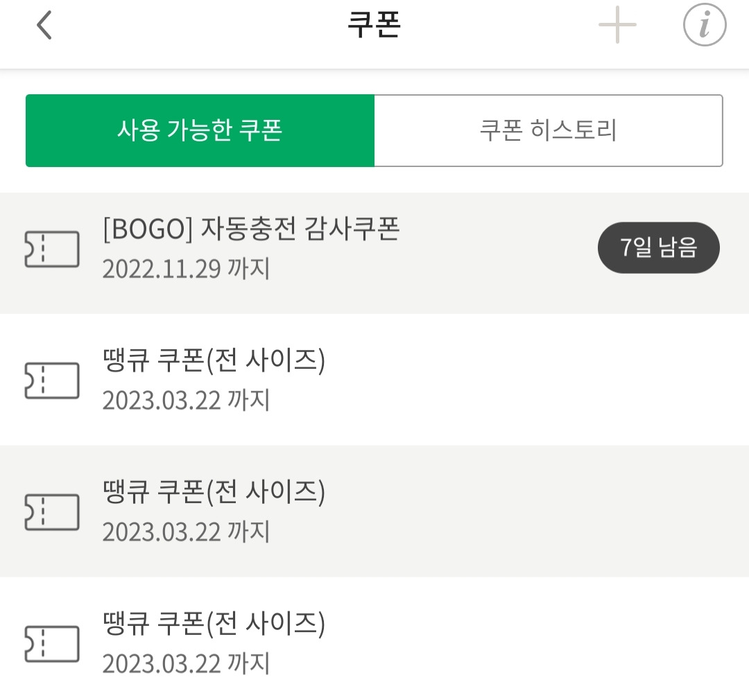Open the first 땡큐 쿠폰(전 사이즈) title
Image resolution: width=749 pixels, height=700 pixels.
coord(214,360)
